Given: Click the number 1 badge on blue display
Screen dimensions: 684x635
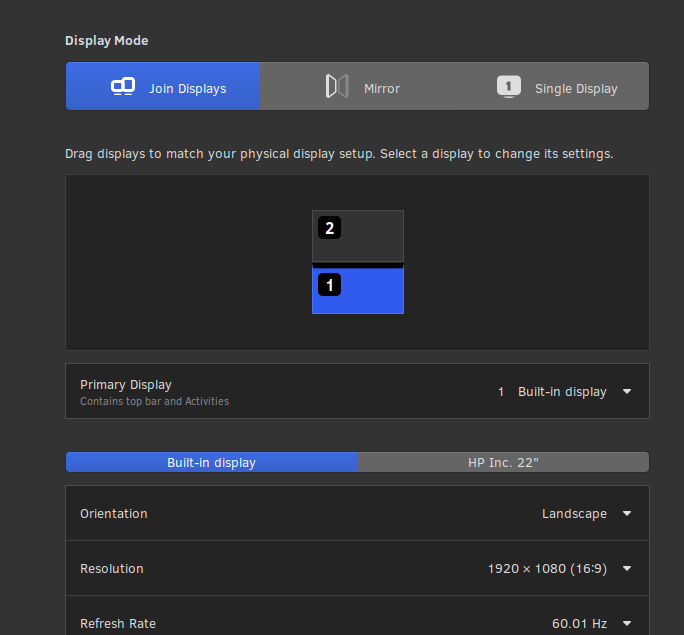Looking at the screenshot, I should (330, 285).
